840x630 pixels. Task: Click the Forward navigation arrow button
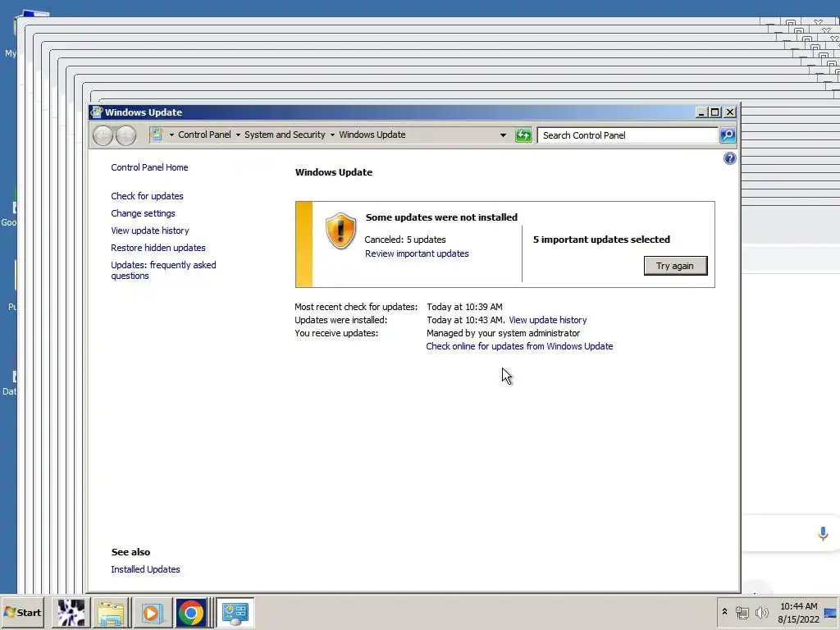[x=126, y=135]
